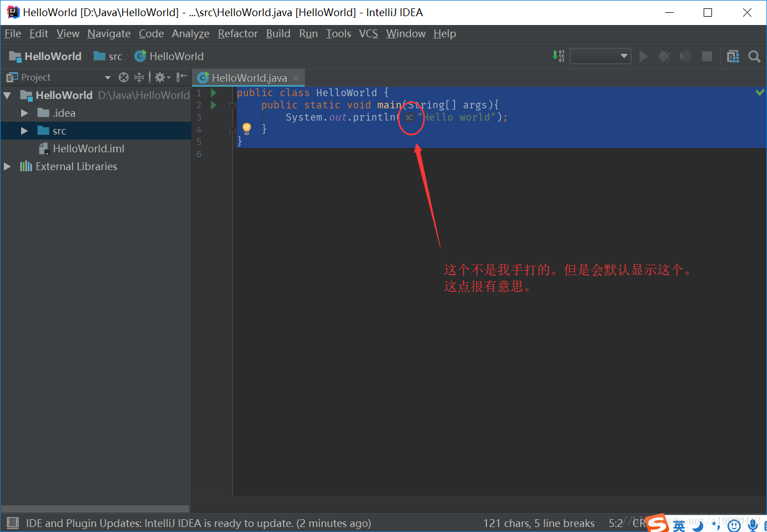Open the Tools menu
This screenshot has width=767, height=532.
(338, 33)
